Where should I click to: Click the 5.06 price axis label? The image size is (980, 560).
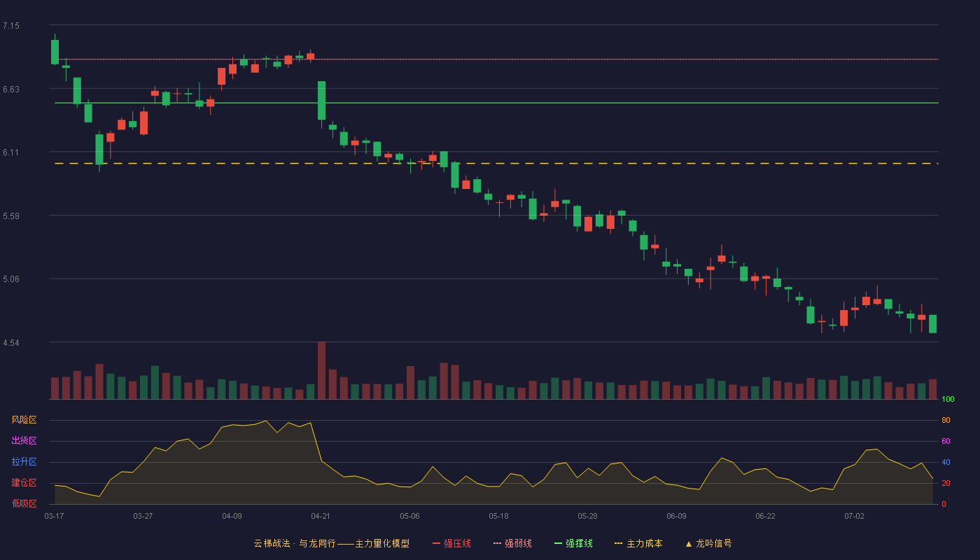click(x=11, y=279)
